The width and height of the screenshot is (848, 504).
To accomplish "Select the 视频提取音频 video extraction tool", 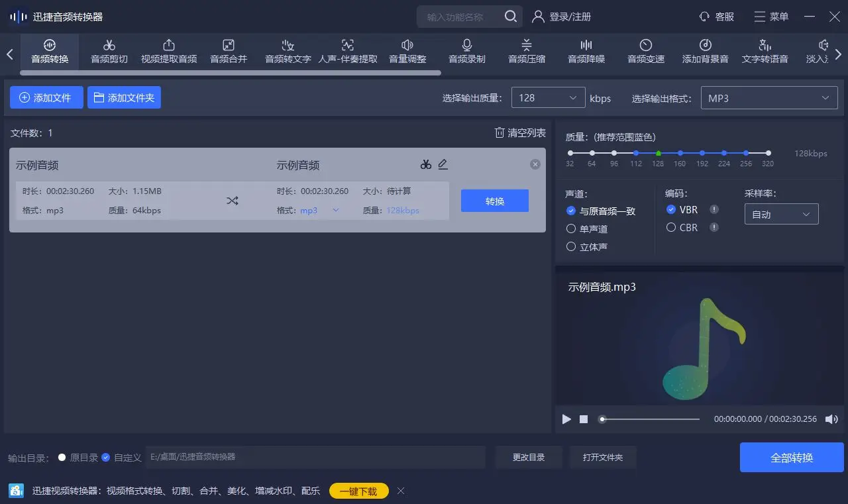I will point(168,52).
